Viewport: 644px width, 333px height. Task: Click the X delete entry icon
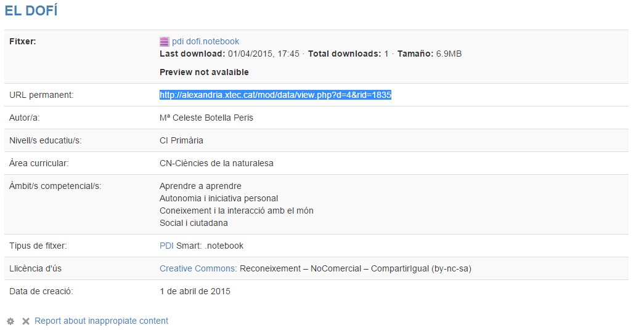coord(26,321)
